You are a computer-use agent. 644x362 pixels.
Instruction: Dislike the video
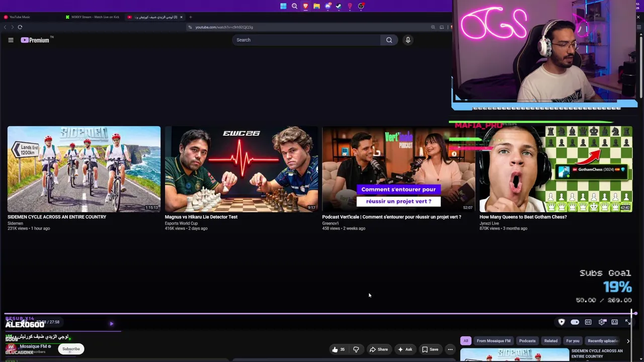pos(356,349)
